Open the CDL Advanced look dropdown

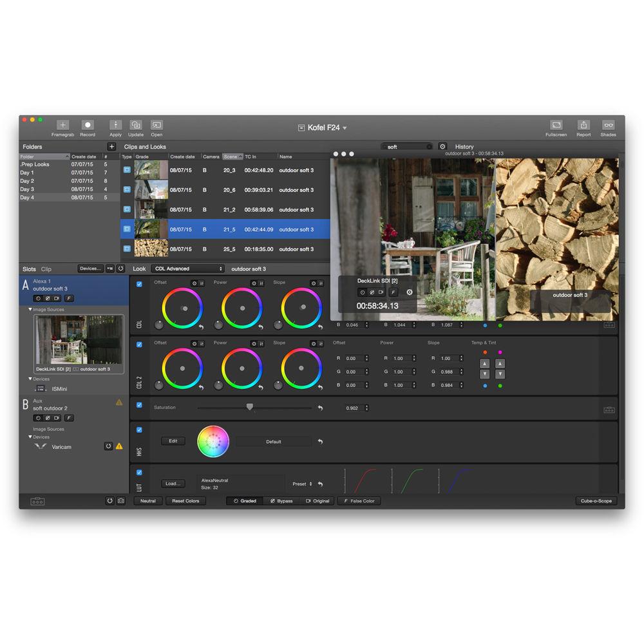187,269
